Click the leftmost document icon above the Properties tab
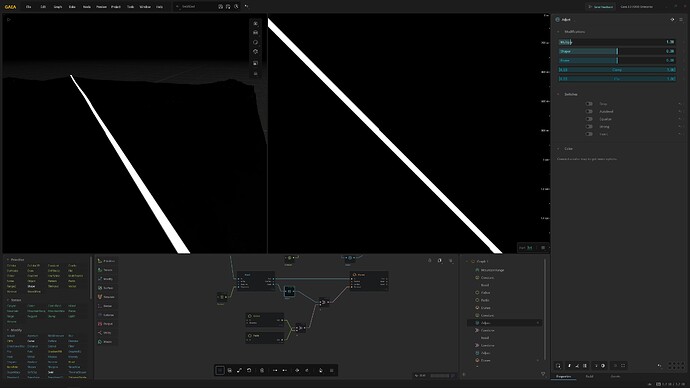Viewport: 690px width, 388px height. pos(558,366)
